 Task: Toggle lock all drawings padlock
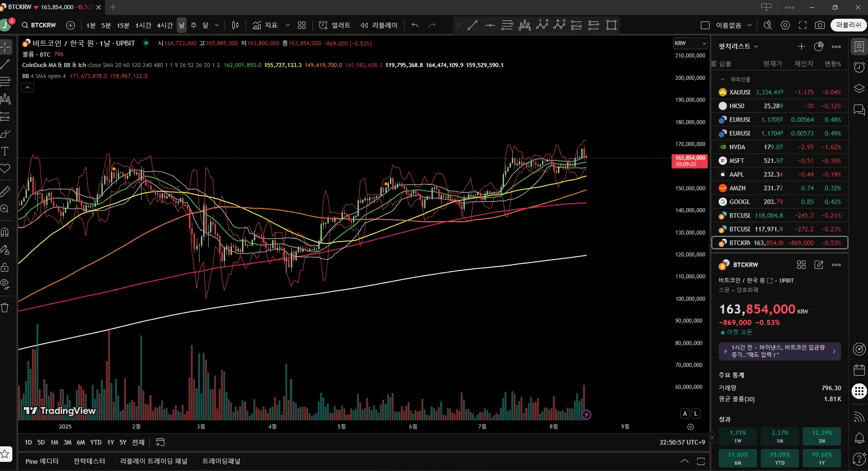click(5, 267)
